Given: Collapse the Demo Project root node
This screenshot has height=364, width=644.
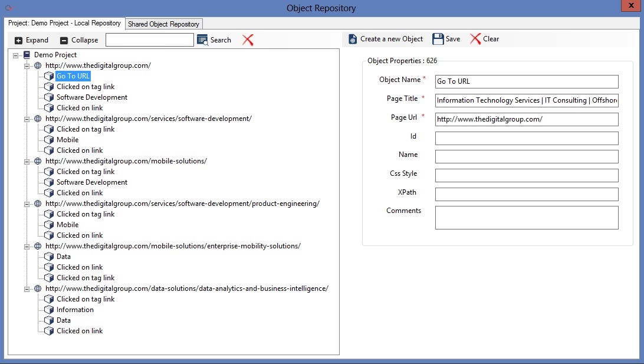Looking at the screenshot, I should click(x=15, y=55).
